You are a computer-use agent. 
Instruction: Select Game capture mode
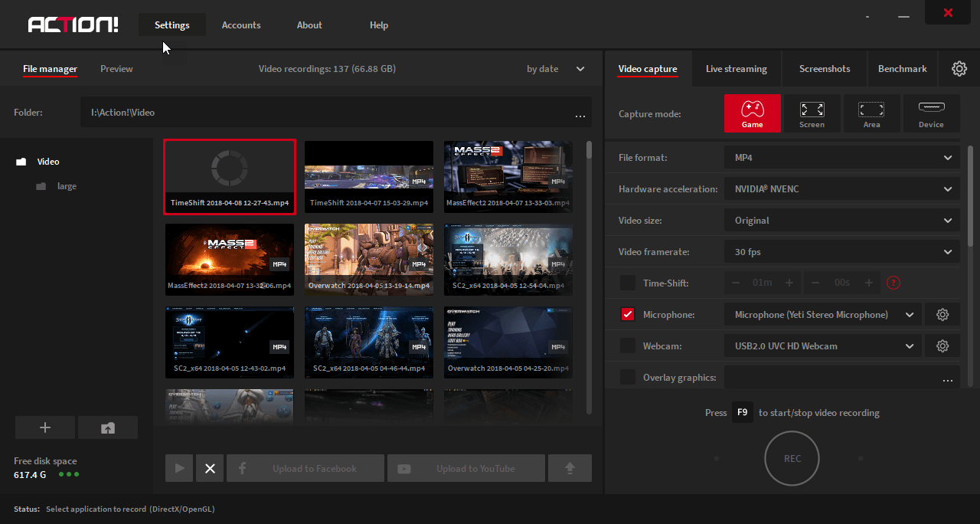click(x=753, y=113)
